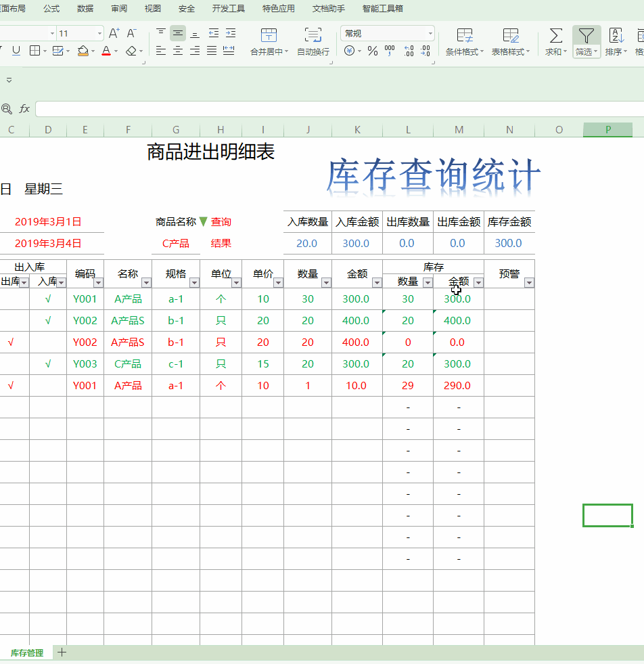Open the 编码 column filter dropdown
This screenshot has height=664, width=644.
pyautogui.click(x=99, y=282)
